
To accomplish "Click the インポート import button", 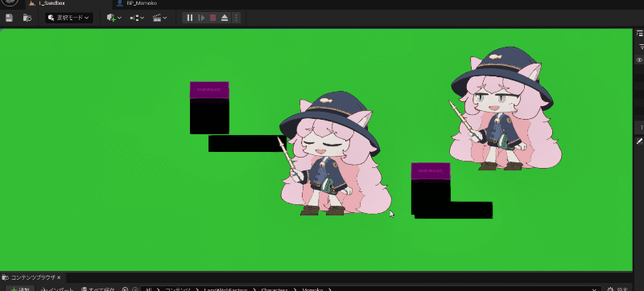I will point(56,289).
